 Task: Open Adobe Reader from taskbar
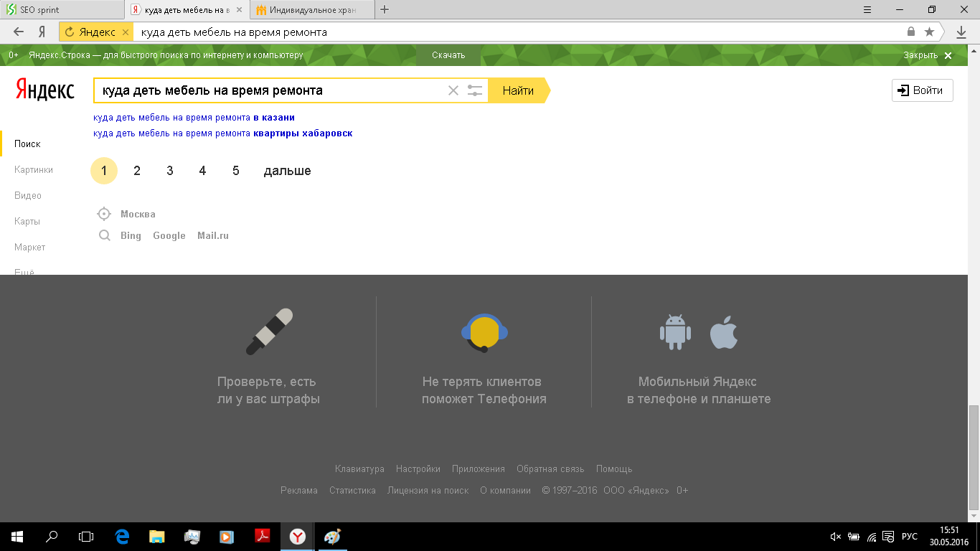click(x=262, y=536)
